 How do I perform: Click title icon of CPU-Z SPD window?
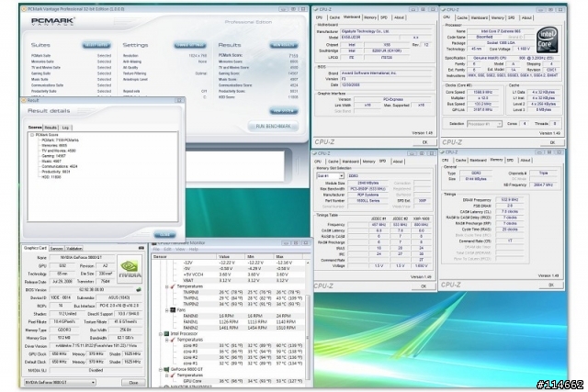315,153
